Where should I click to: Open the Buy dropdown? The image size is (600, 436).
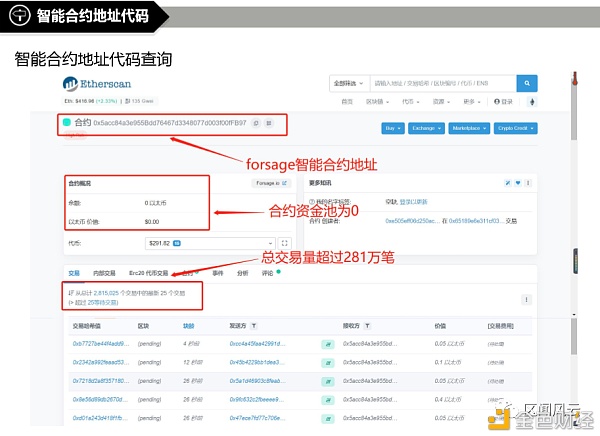[393, 128]
